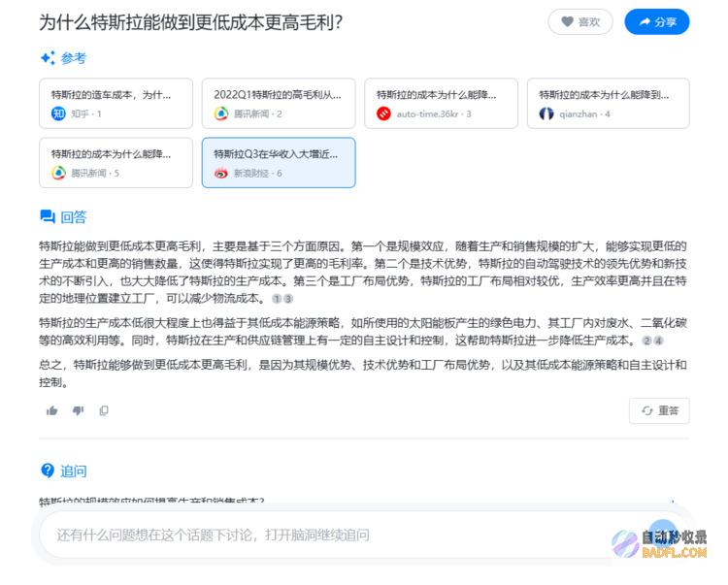Viewport: 728px width, 585px height.
Task: Click the 腾讯新闻 icon on card 2
Action: click(221, 114)
